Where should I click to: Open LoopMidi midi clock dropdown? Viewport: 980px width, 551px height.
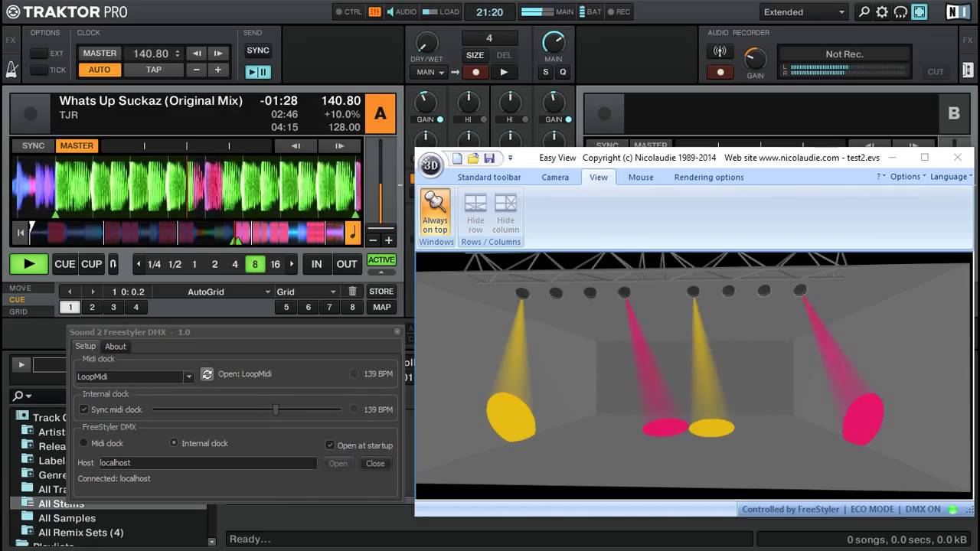[188, 377]
